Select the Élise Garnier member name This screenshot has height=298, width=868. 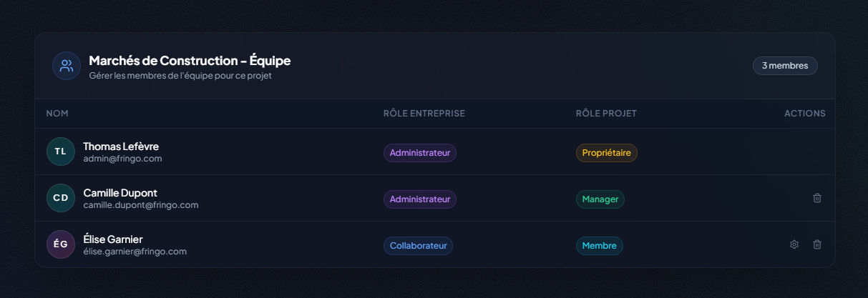[112, 239]
